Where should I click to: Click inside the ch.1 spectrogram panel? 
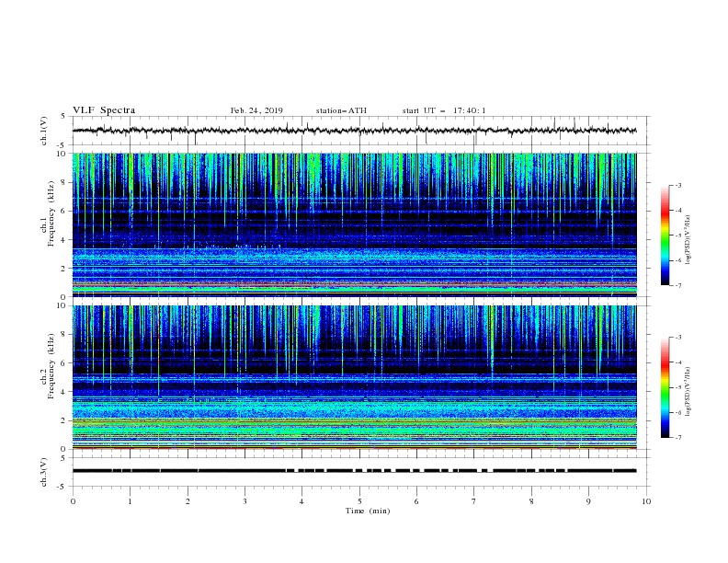point(354,224)
